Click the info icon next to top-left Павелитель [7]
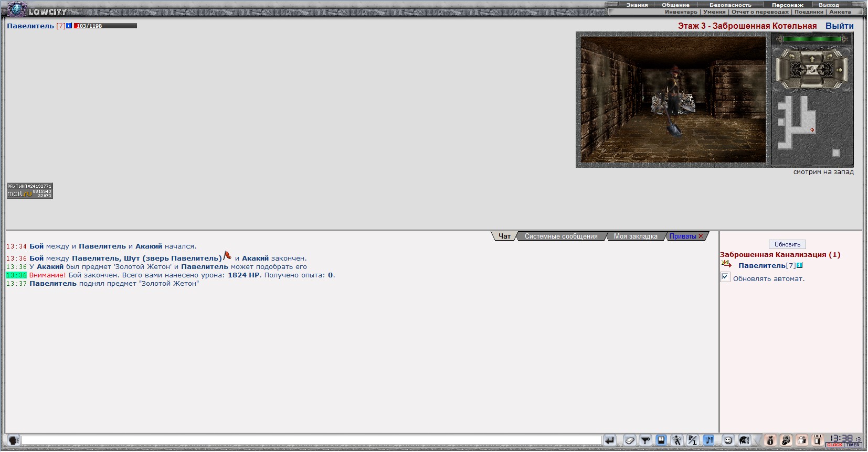 (69, 26)
